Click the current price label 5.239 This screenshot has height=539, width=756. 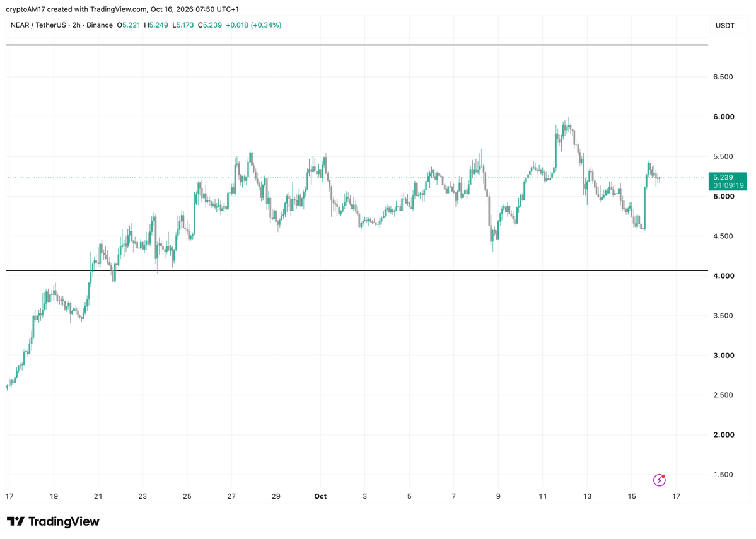coord(723,177)
